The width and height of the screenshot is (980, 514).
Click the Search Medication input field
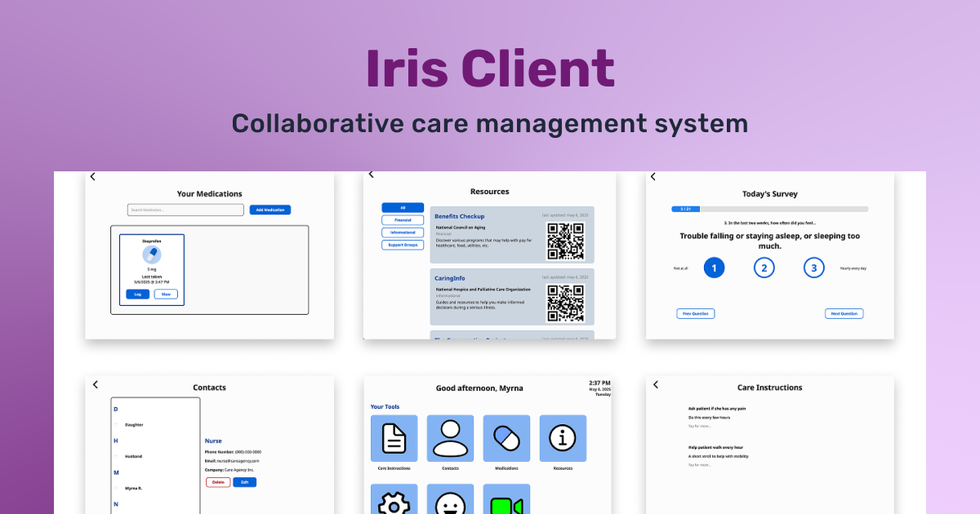(x=185, y=210)
